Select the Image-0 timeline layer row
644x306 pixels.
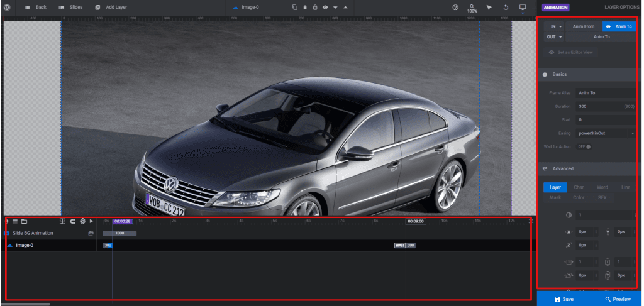(50, 245)
